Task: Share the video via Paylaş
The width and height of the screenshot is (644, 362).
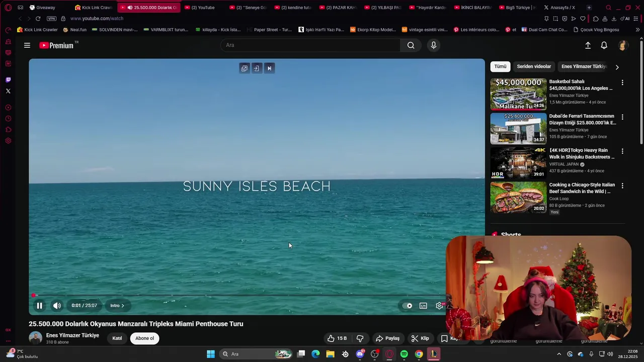Action: point(388,338)
